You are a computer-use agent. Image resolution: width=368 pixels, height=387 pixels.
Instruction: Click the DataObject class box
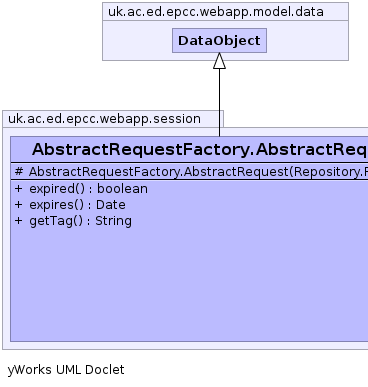pos(219,40)
